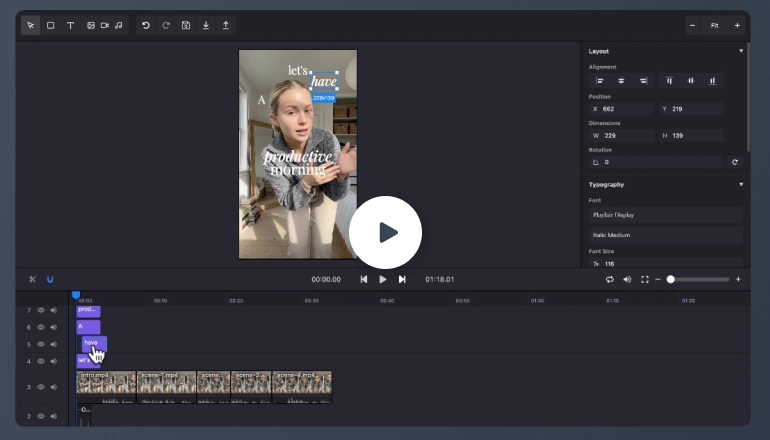Select 'productive' text on canvas
The height and width of the screenshot is (440, 770).
(298, 157)
